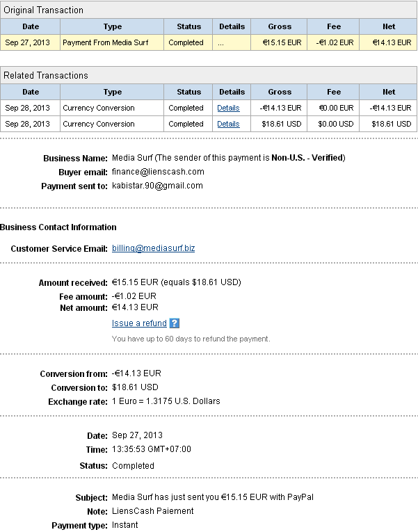Click the Payment type Instant value
418x532 pixels.
[125, 525]
